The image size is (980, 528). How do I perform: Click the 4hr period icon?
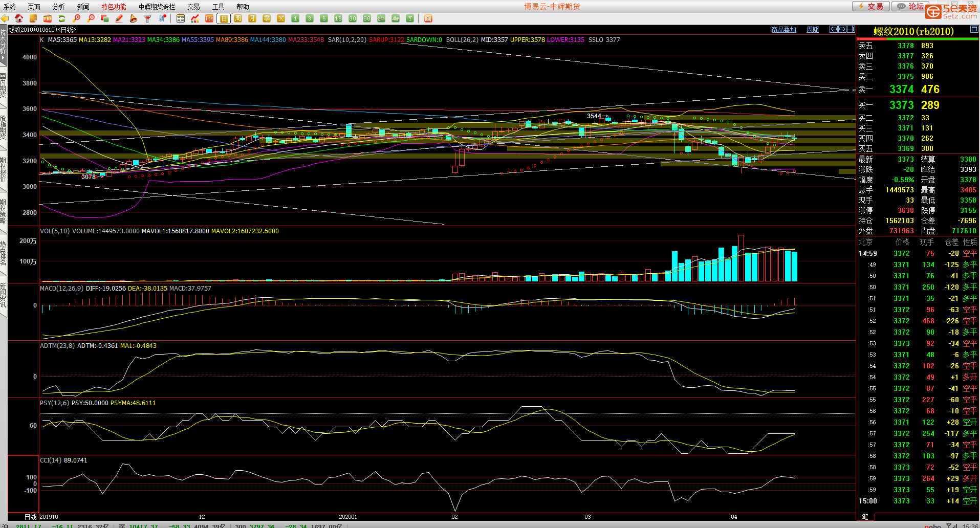click(396, 18)
